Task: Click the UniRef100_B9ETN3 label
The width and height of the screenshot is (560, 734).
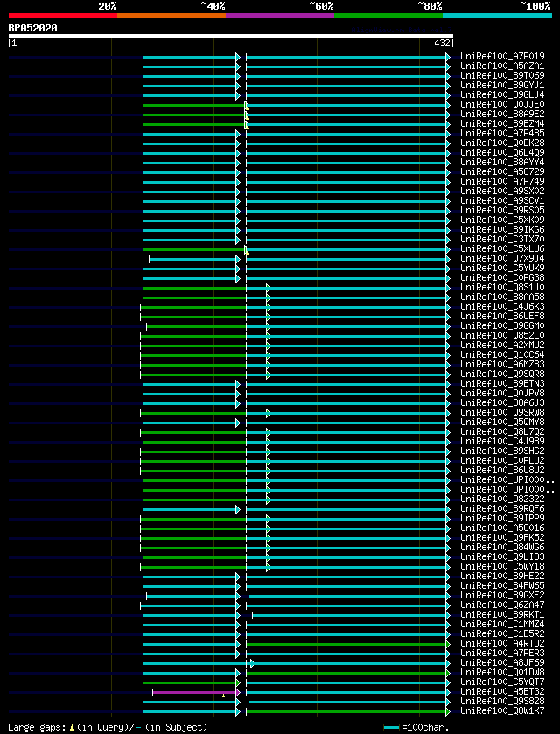Action: (502, 384)
